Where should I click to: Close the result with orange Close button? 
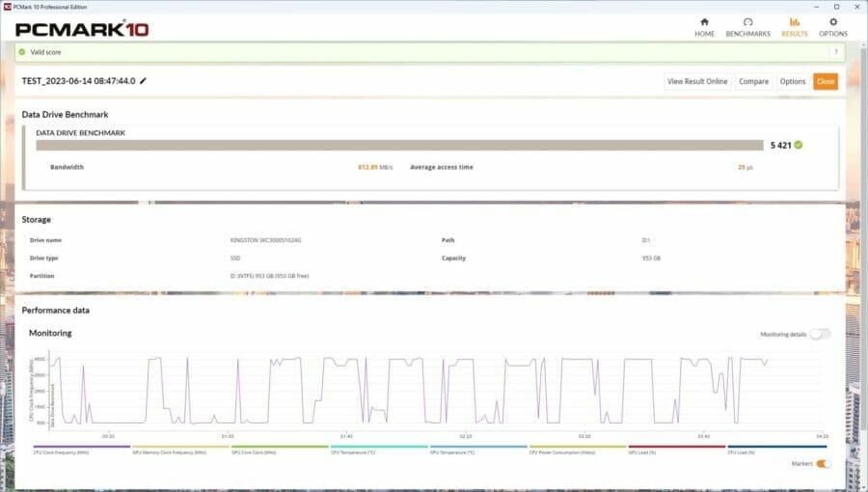[x=826, y=81]
